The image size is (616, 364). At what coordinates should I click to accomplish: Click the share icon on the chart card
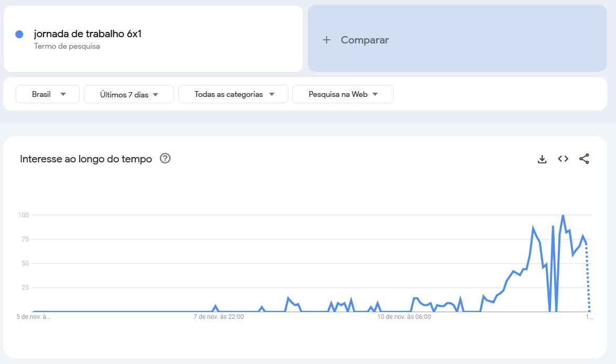[584, 159]
